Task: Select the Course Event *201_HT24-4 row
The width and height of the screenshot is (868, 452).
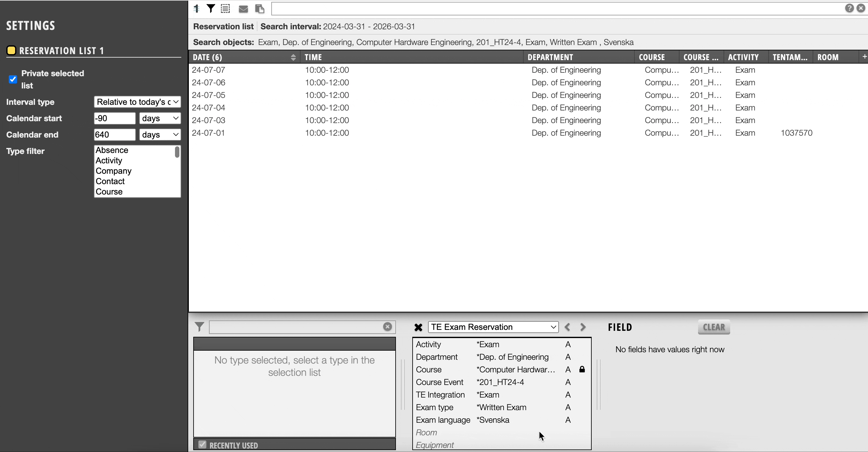Action: 502,382
